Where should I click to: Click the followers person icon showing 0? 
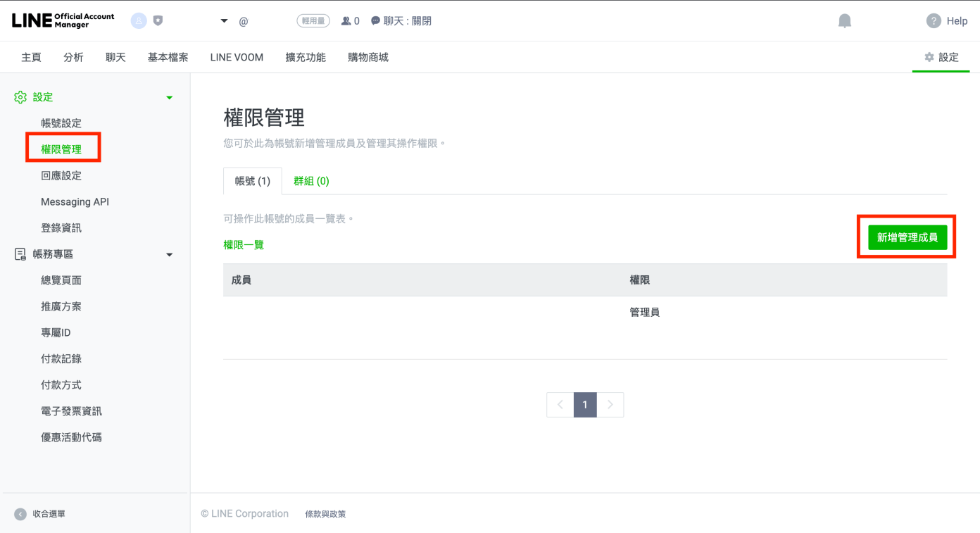[345, 20]
